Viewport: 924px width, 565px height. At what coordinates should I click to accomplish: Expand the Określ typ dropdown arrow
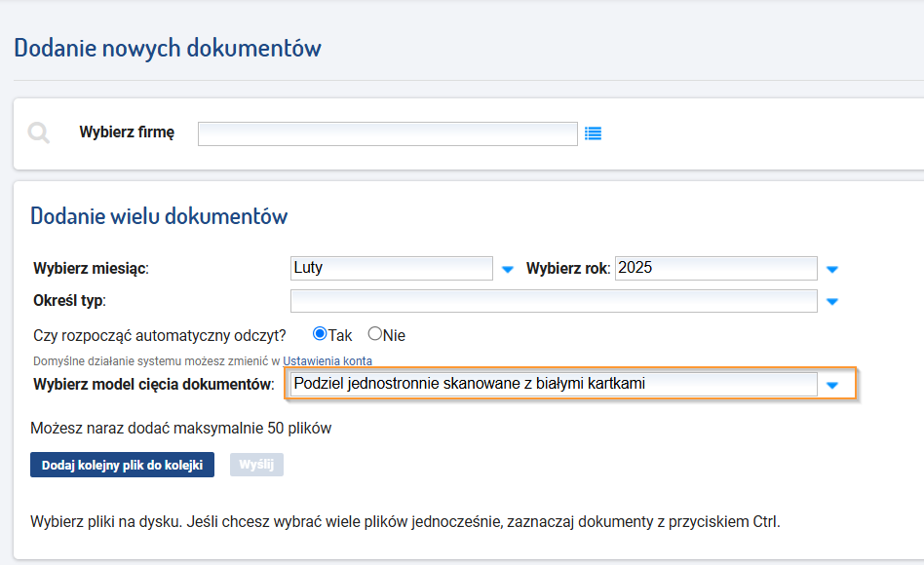tap(832, 302)
